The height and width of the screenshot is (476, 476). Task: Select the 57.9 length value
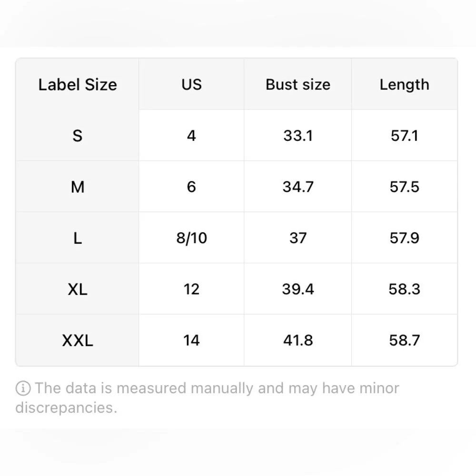(x=404, y=238)
